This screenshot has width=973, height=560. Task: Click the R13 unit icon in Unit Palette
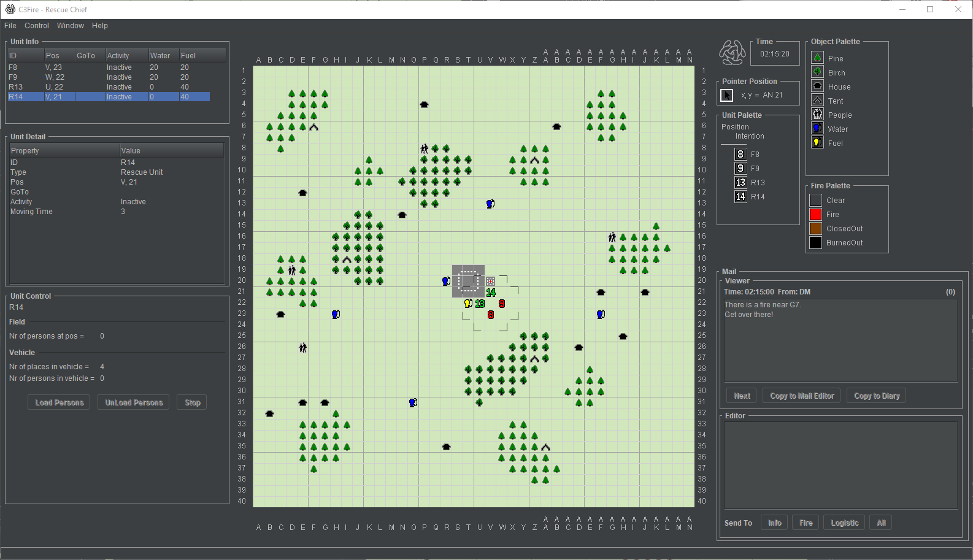pos(740,182)
